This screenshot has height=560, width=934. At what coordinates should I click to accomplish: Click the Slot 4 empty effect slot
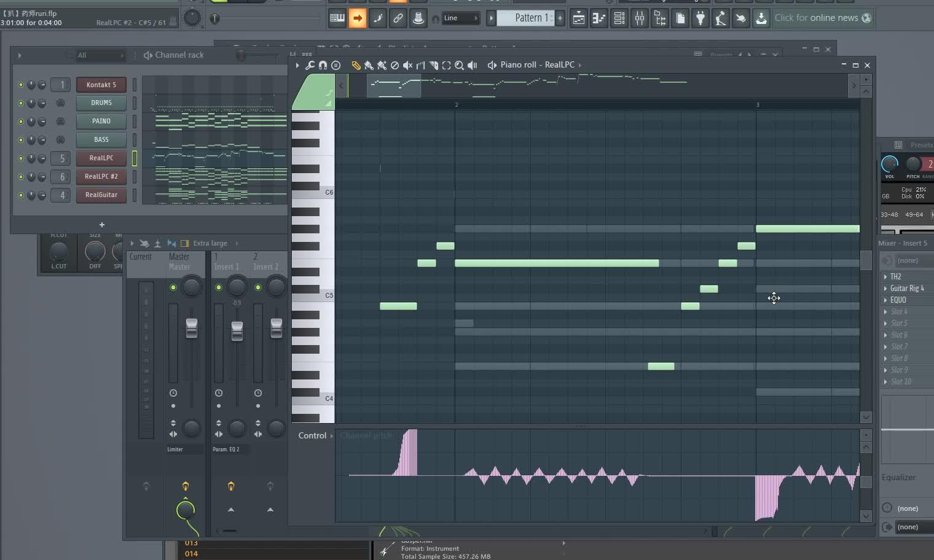pyautogui.click(x=908, y=312)
